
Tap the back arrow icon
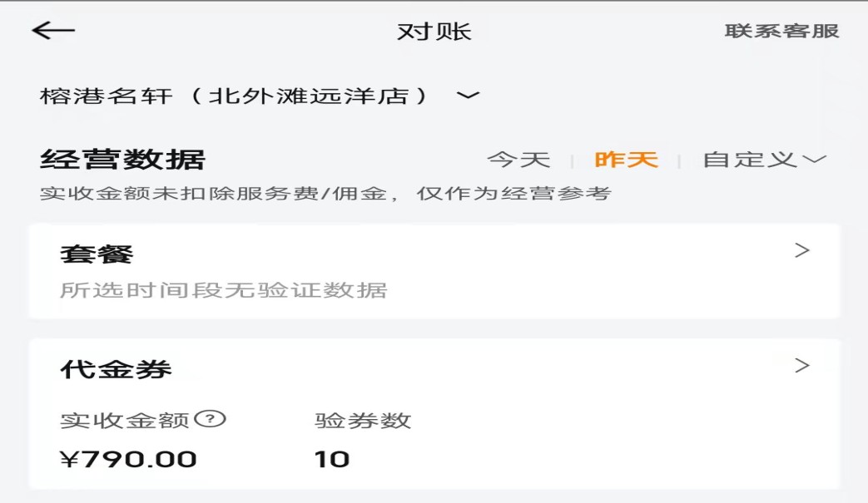pyautogui.click(x=53, y=31)
